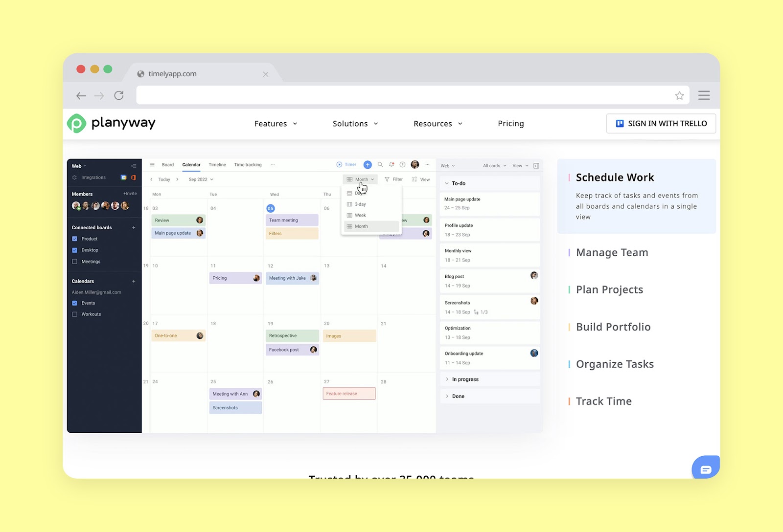Switch to the Timeline tab
This screenshot has height=532, width=783.
coord(217,165)
